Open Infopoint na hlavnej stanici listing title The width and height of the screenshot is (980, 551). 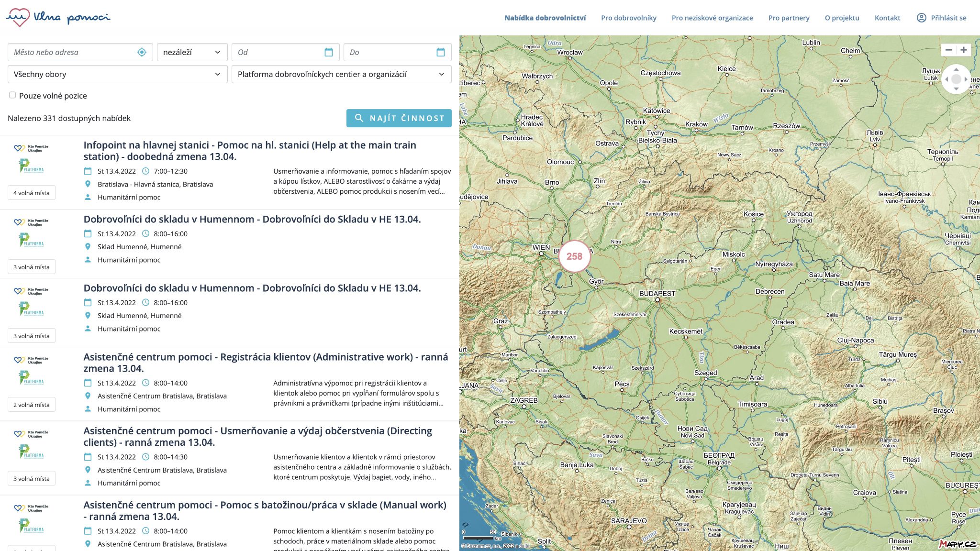[x=250, y=151]
